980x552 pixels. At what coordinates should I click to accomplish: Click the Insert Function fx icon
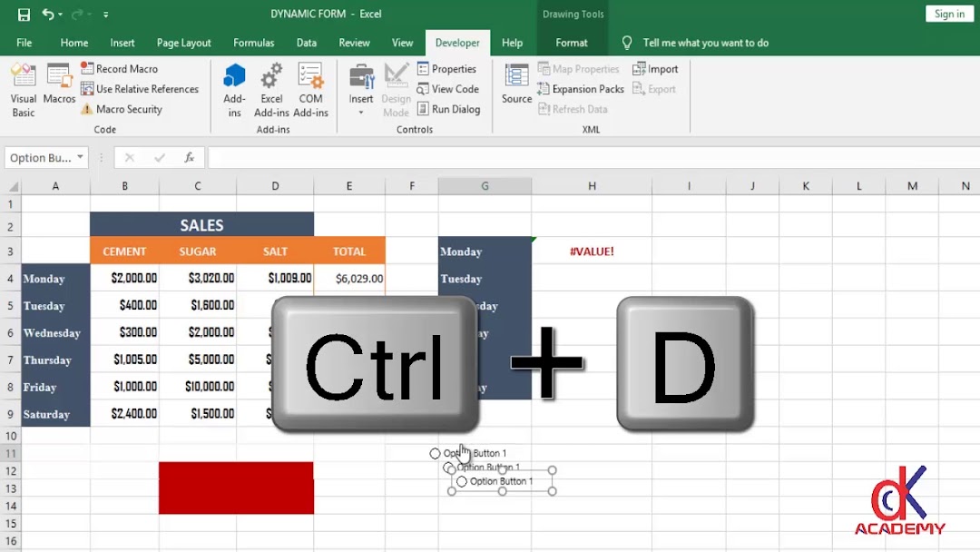190,158
